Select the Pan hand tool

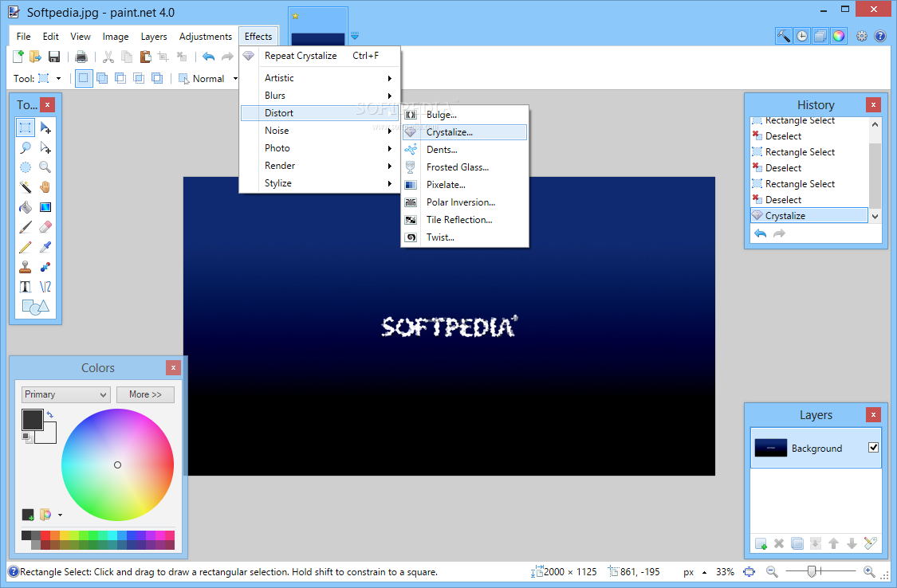45,187
